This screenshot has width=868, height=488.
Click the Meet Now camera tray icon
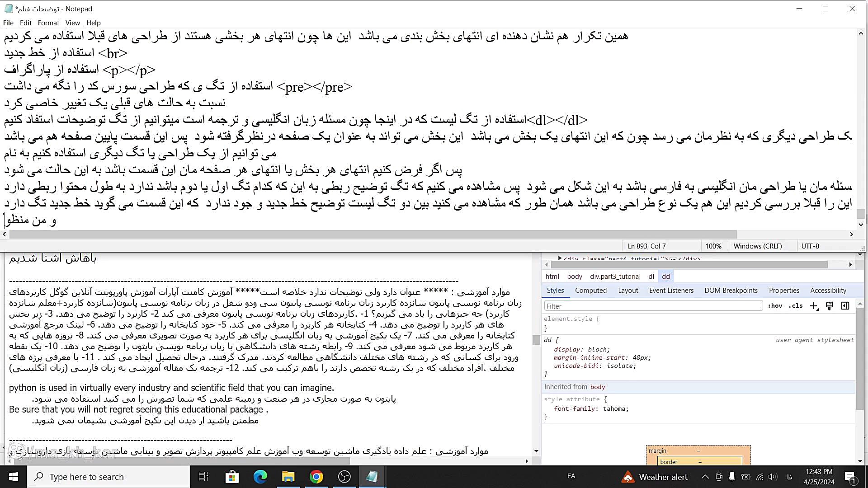pos(719,477)
